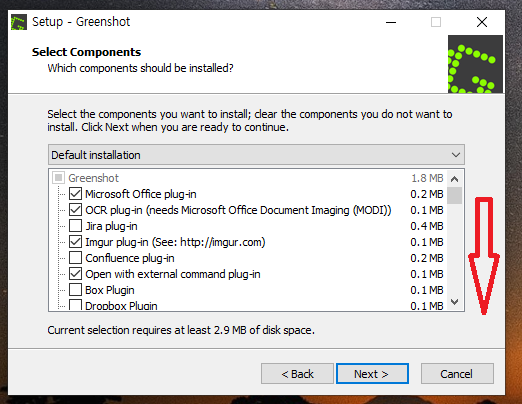This screenshot has height=404, width=522.
Task: Go to the next step with Next >
Action: pyautogui.click(x=372, y=374)
